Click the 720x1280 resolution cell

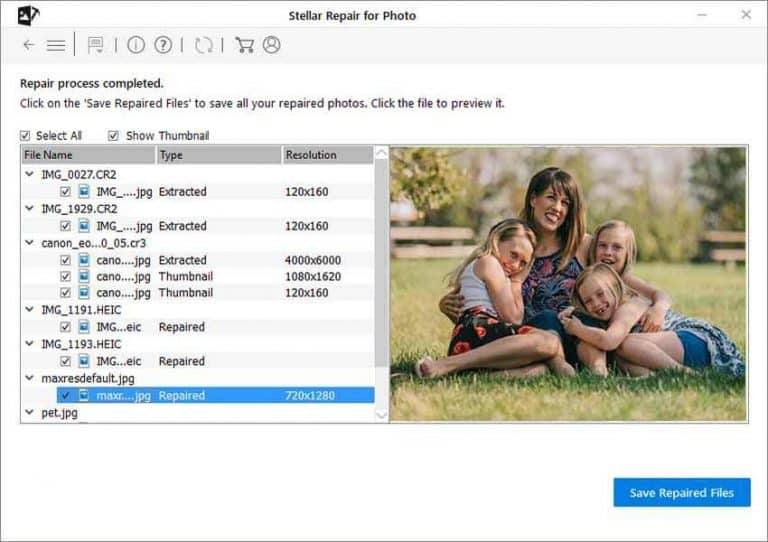tap(310, 396)
